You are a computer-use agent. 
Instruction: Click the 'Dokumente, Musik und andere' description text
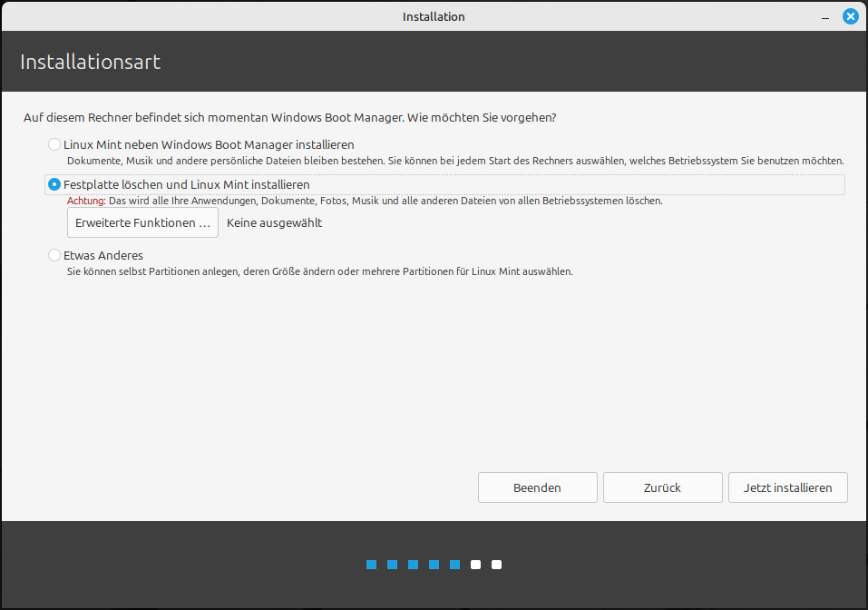click(455, 161)
